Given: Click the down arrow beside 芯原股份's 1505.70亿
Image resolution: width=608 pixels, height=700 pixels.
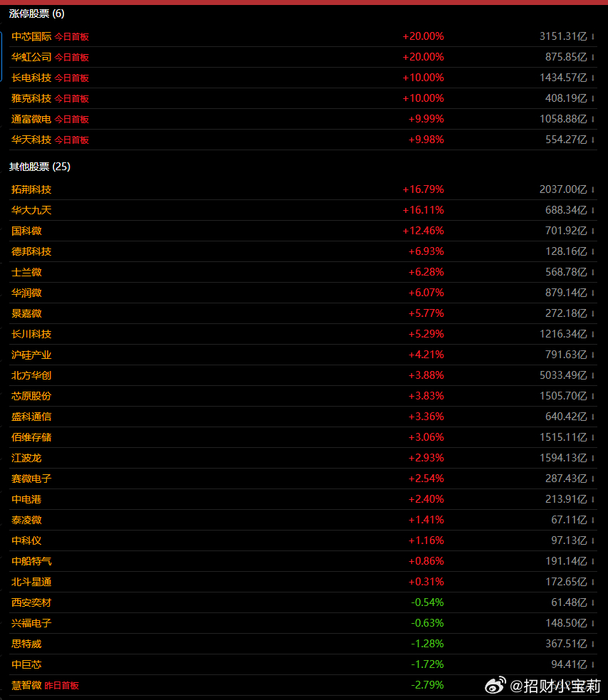Looking at the screenshot, I should (593, 396).
